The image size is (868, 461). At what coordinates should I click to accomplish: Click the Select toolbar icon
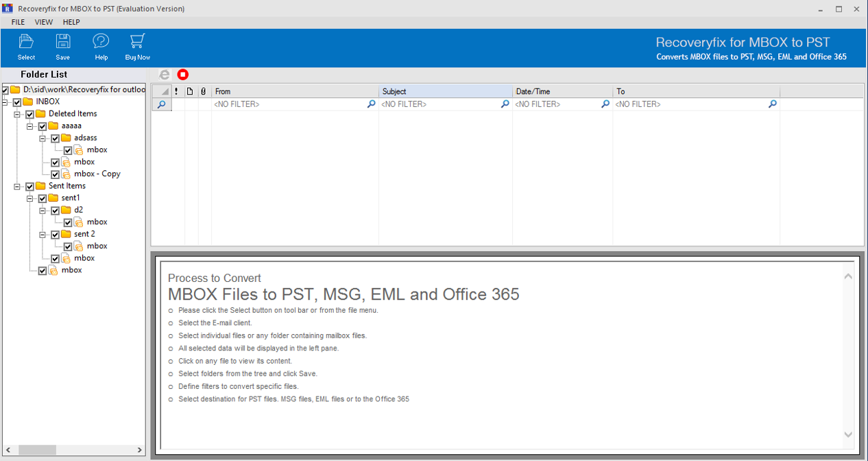tap(26, 41)
